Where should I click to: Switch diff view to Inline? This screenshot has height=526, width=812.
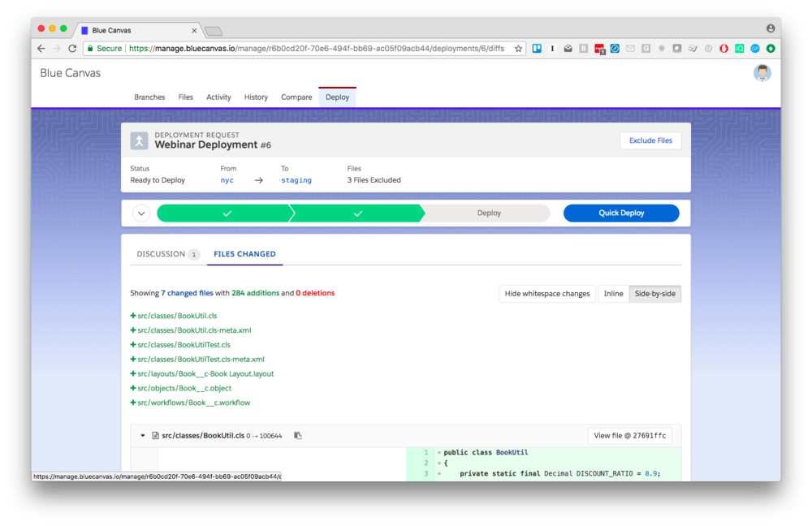click(x=613, y=294)
